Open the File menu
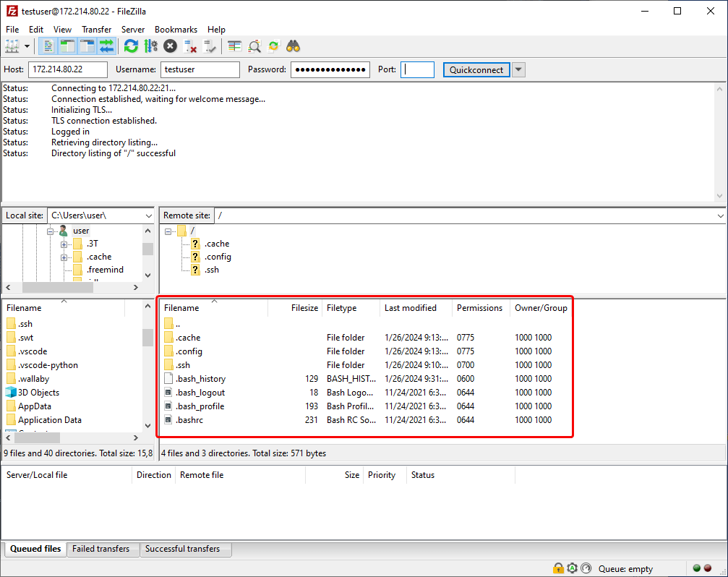Image resolution: width=728 pixels, height=577 pixels. (12, 29)
